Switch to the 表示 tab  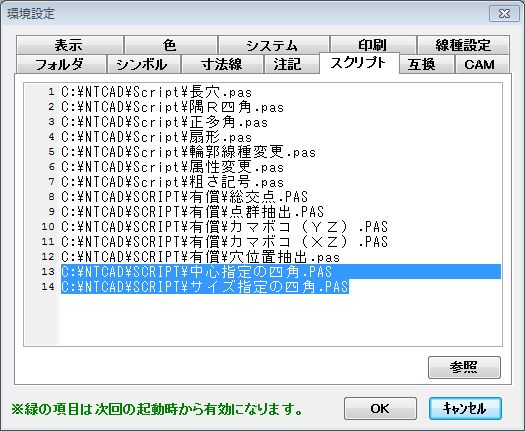coord(70,45)
